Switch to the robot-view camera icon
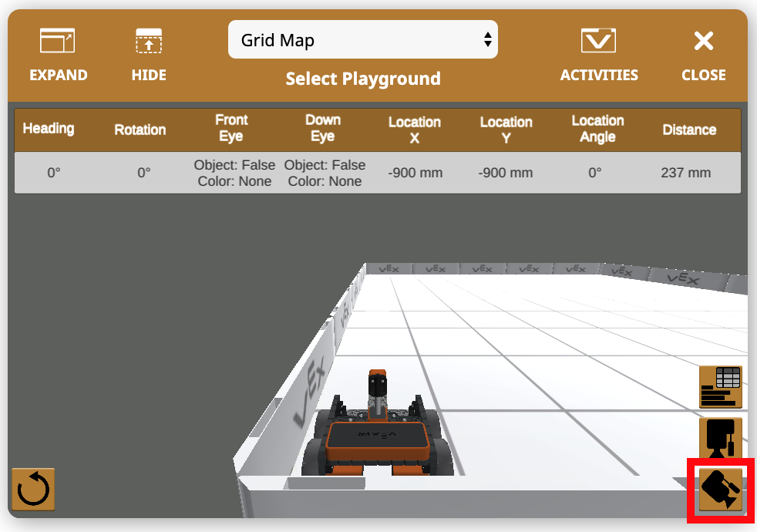757x532 pixels. [x=721, y=437]
